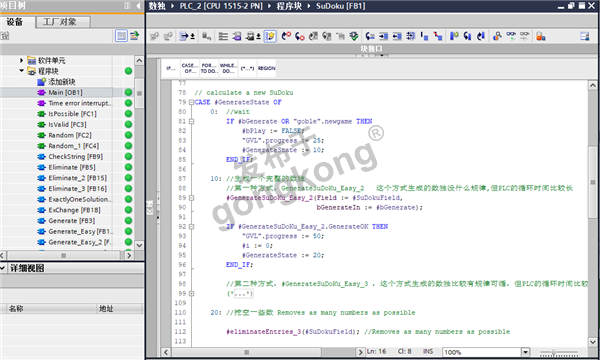Select Generate [FB3] block
Viewport: 600px width, 360px height.
tap(72, 221)
